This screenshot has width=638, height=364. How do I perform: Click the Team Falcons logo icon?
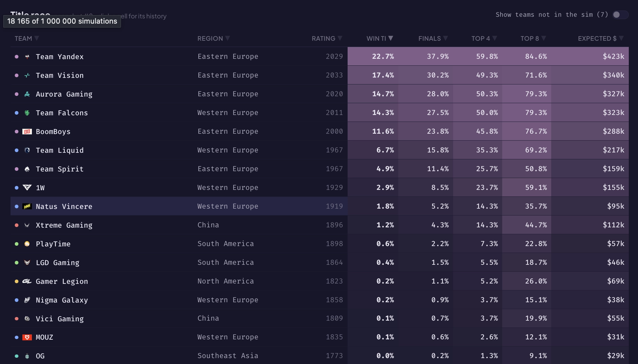27,113
